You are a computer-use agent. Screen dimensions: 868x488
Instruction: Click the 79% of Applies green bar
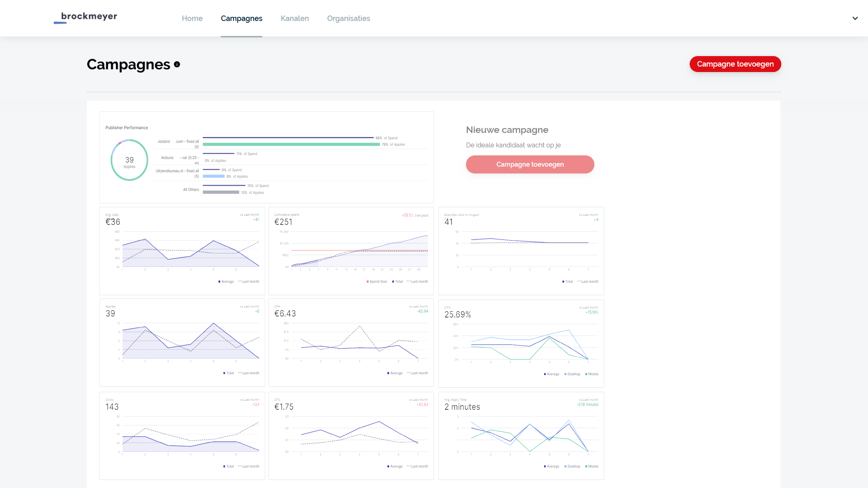[291, 145]
